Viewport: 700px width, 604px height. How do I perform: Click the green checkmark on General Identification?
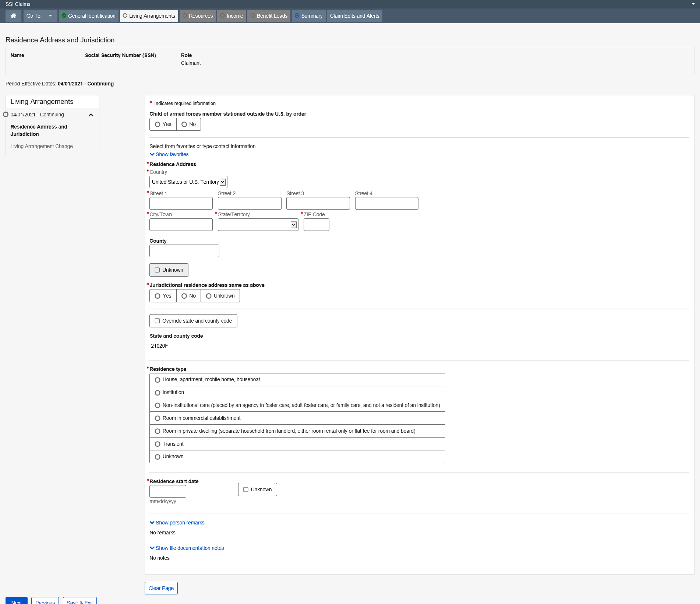(64, 16)
